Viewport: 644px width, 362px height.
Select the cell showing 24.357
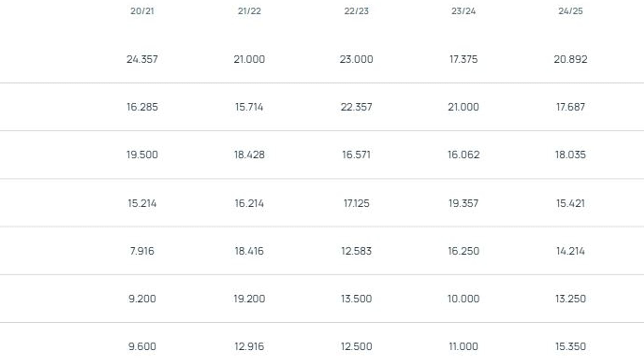tap(142, 59)
